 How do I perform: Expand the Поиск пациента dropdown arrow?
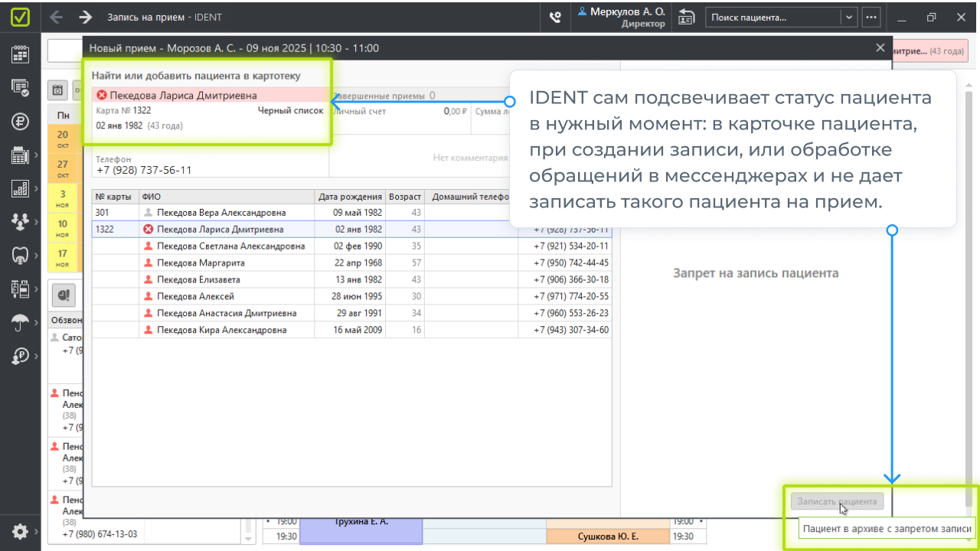pyautogui.click(x=848, y=18)
